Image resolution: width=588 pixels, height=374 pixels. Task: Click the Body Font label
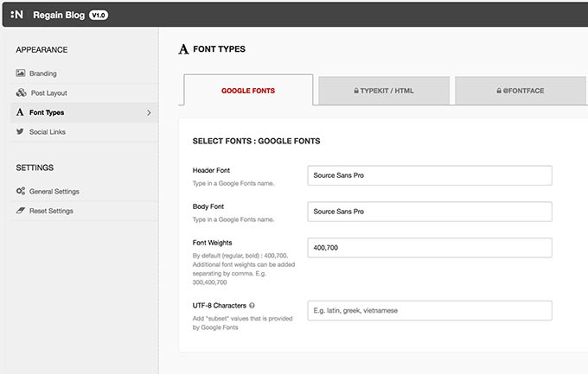click(x=208, y=206)
